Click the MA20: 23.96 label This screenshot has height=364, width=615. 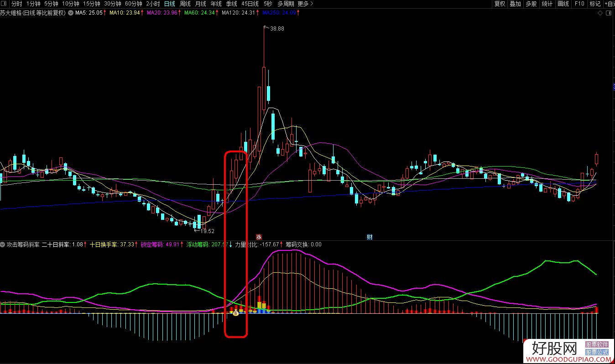pyautogui.click(x=162, y=13)
